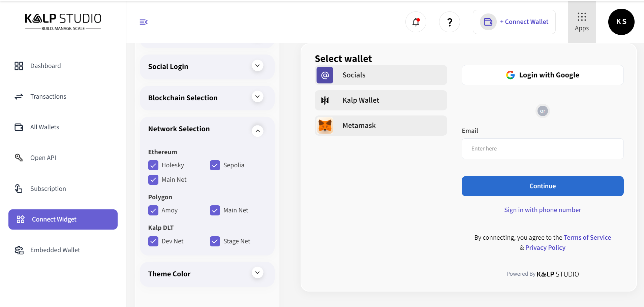
Task: Open the help question mark icon
Action: pyautogui.click(x=450, y=22)
